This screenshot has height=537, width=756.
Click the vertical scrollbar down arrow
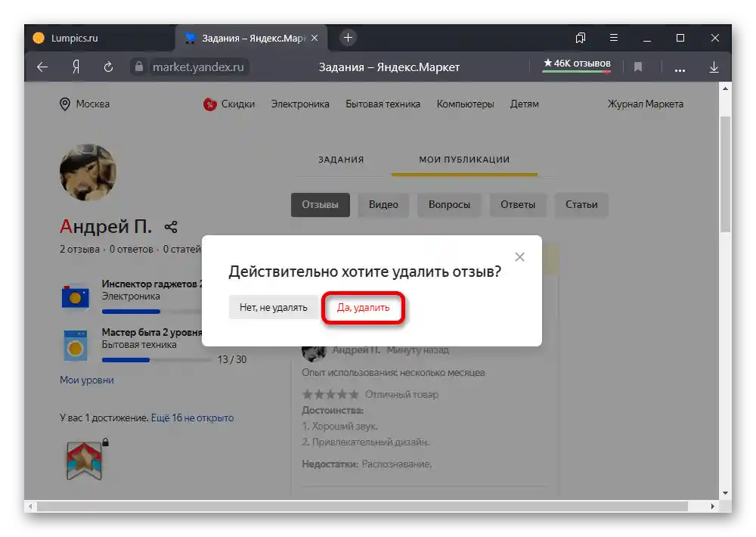(725, 493)
